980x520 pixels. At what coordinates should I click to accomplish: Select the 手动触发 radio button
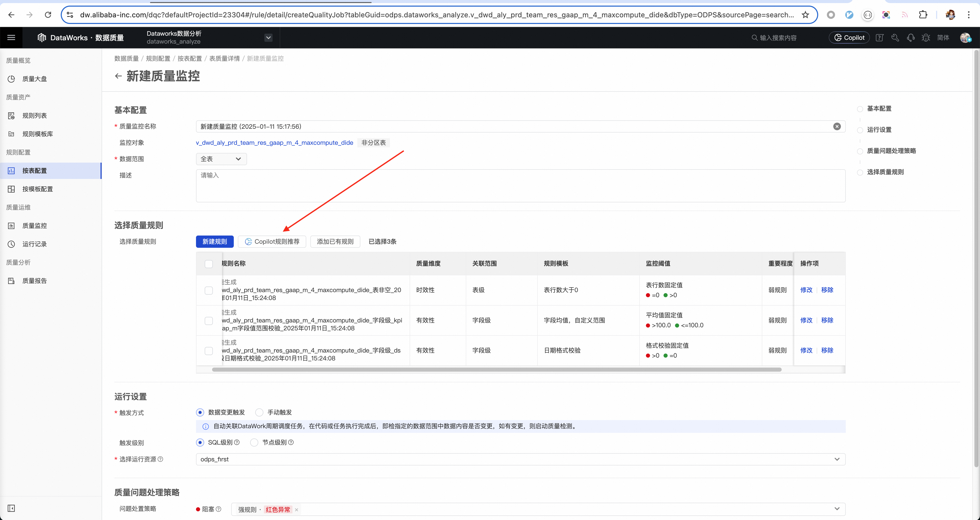click(259, 412)
